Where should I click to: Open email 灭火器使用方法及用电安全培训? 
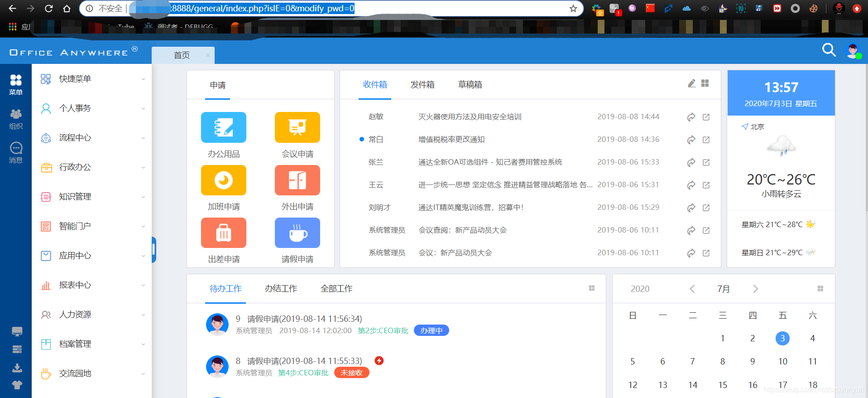pyautogui.click(x=470, y=117)
